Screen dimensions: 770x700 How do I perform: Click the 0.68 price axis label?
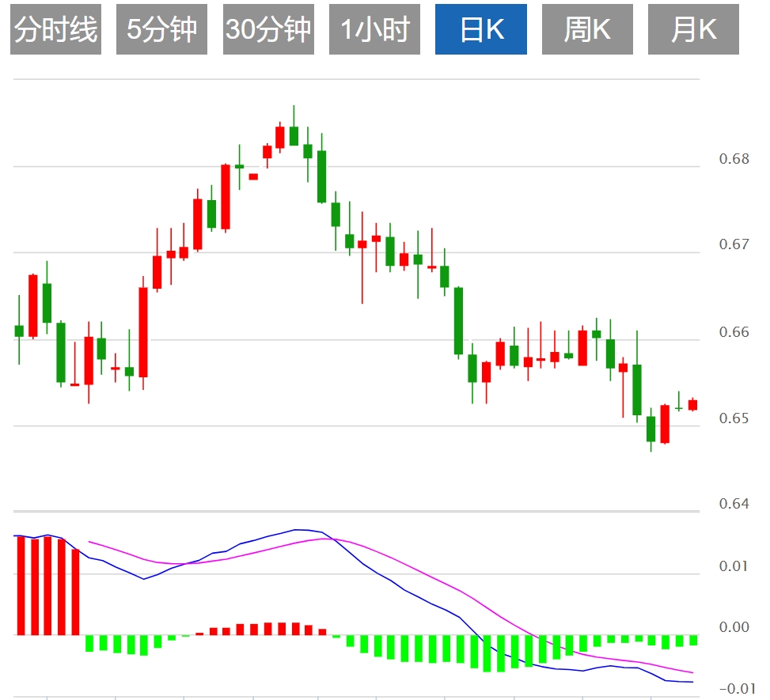pos(734,159)
